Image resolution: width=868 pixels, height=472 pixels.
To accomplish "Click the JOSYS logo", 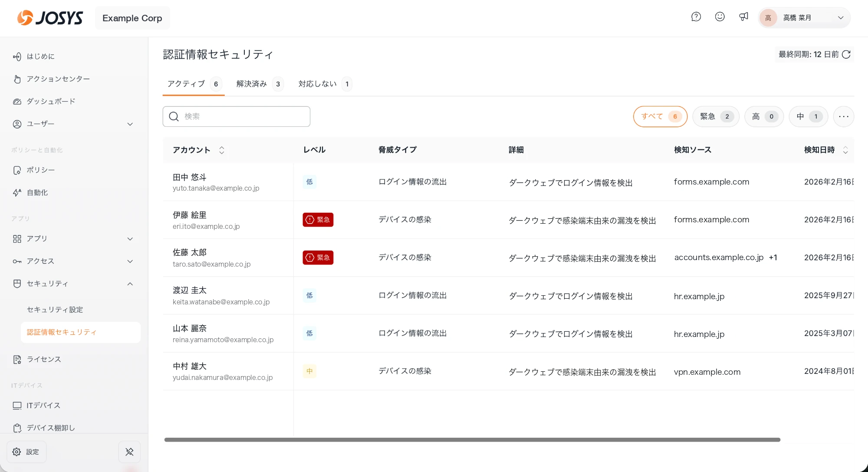I will point(50,18).
